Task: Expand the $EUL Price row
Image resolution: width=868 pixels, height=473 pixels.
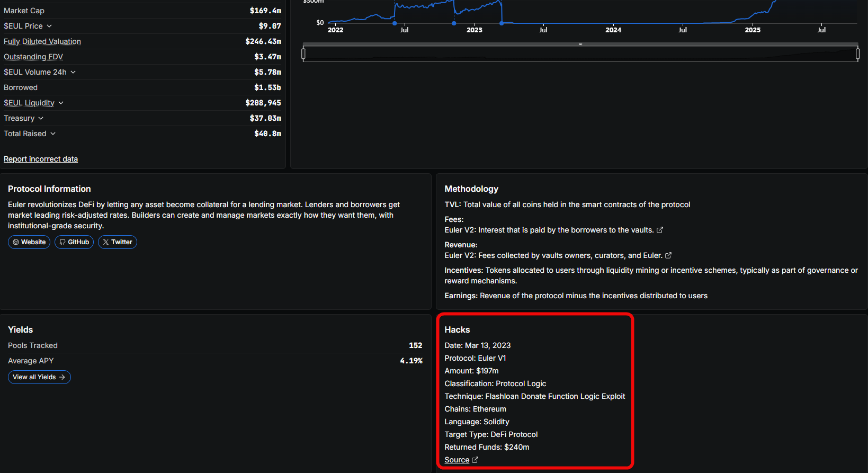Action: pyautogui.click(x=49, y=26)
